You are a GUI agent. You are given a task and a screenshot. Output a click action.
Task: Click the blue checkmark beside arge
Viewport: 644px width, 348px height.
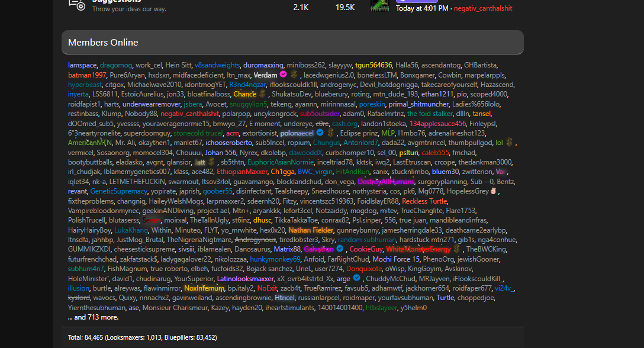click(356, 278)
